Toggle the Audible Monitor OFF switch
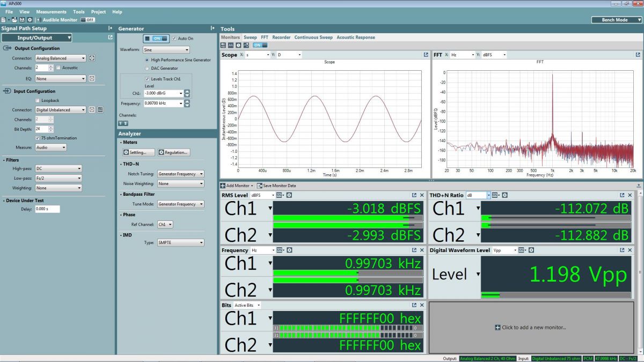644x362 pixels. coord(89,19)
